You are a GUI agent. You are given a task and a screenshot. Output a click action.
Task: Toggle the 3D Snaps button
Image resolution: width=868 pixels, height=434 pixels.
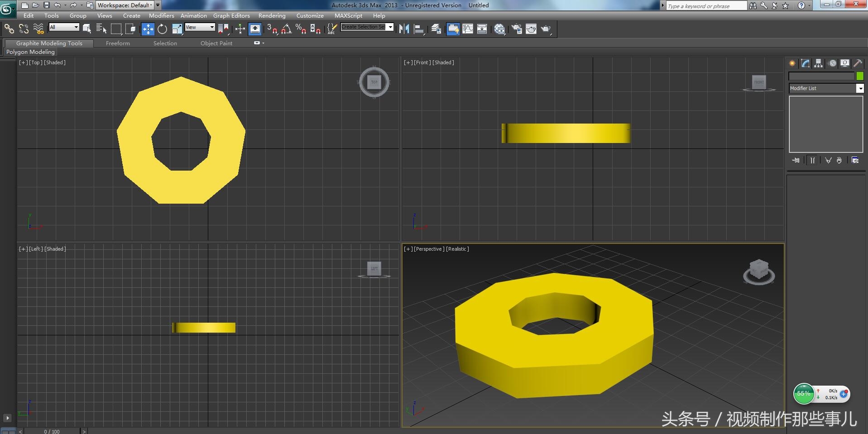(x=272, y=29)
